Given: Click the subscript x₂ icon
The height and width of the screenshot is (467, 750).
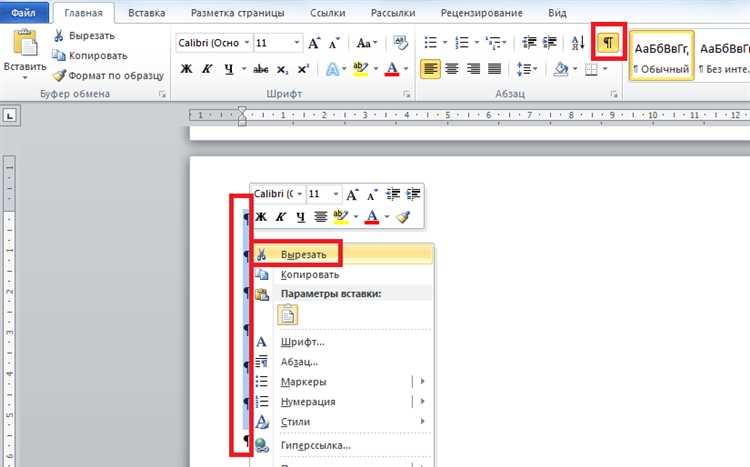Looking at the screenshot, I should click(282, 69).
